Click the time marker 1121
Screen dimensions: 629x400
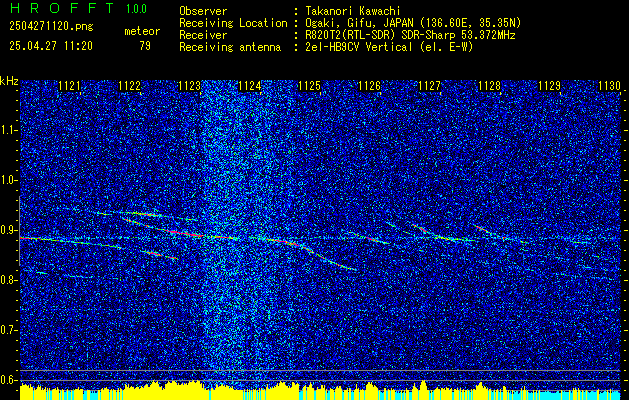pyautogui.click(x=69, y=86)
